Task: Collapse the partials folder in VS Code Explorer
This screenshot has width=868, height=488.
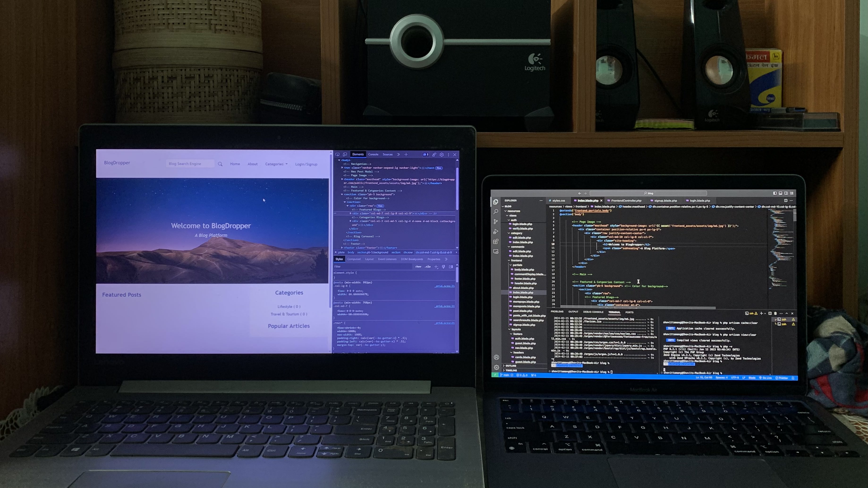Action: pyautogui.click(x=515, y=265)
